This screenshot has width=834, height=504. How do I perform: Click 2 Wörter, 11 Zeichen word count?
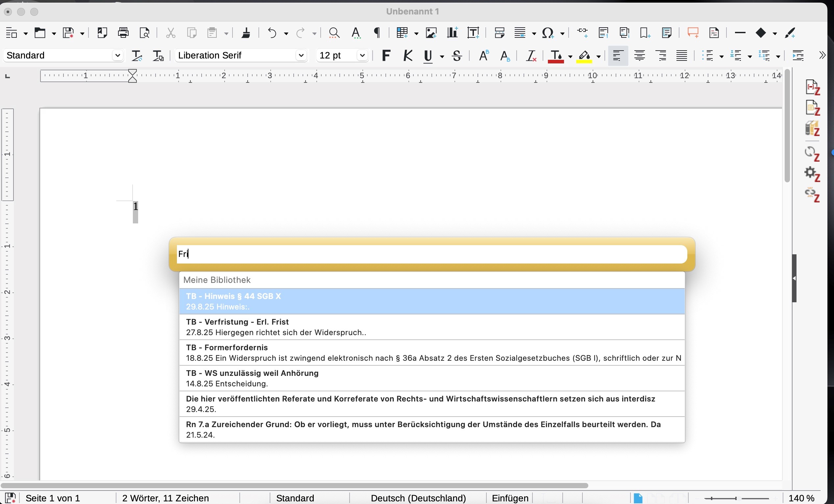165,498
